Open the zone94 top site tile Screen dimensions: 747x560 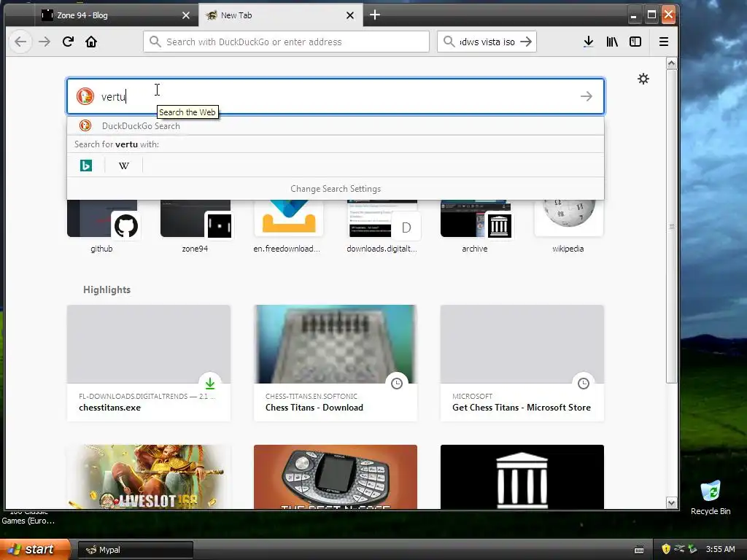point(196,226)
